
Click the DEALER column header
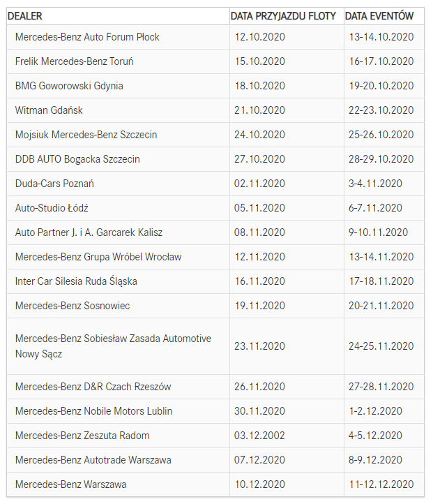[x=24, y=16]
